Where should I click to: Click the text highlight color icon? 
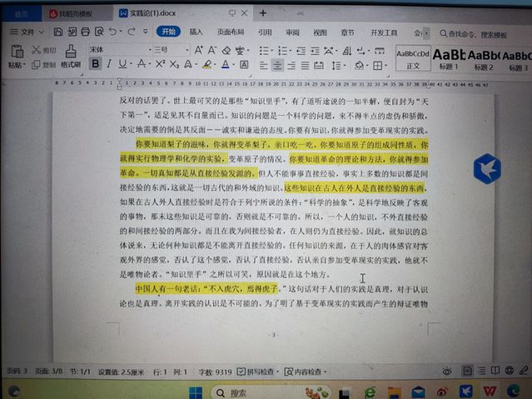[x=207, y=65]
